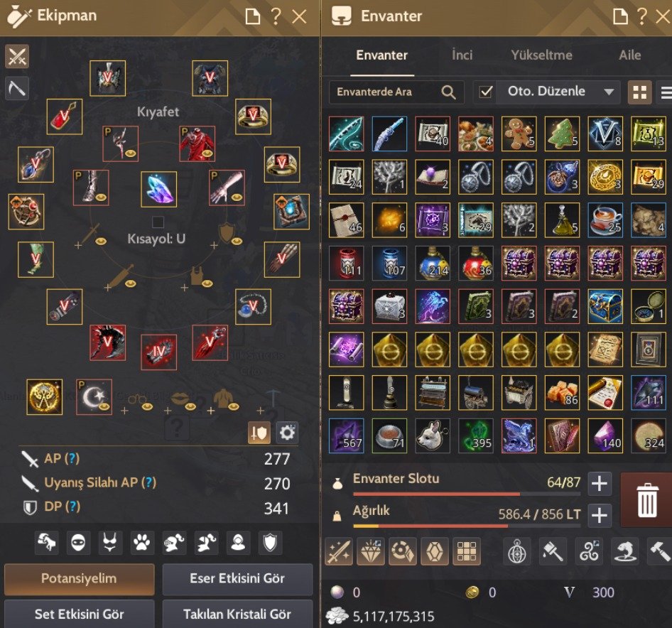Select the blue treasure chest item

605,306
